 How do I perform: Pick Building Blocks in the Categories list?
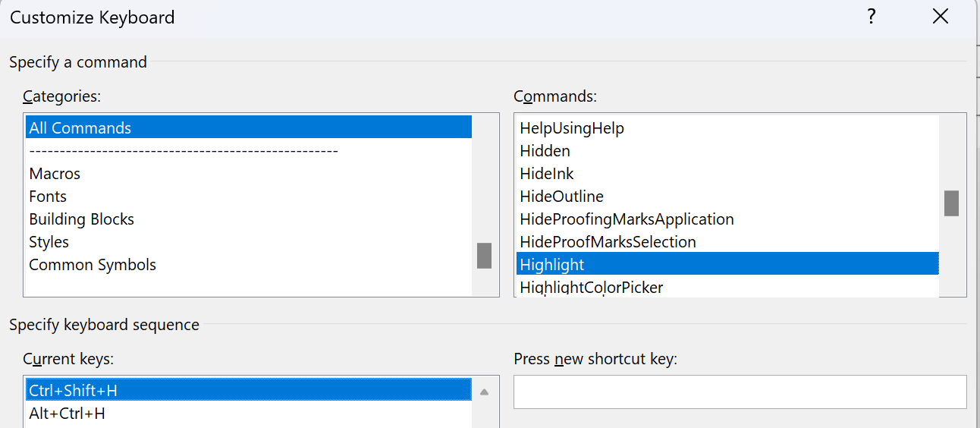[81, 219]
